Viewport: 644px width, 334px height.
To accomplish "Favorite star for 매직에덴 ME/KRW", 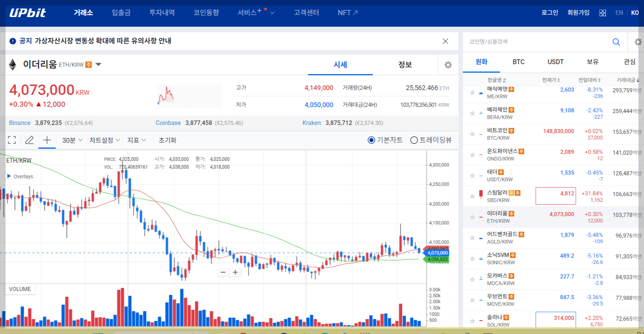I will (472, 93).
